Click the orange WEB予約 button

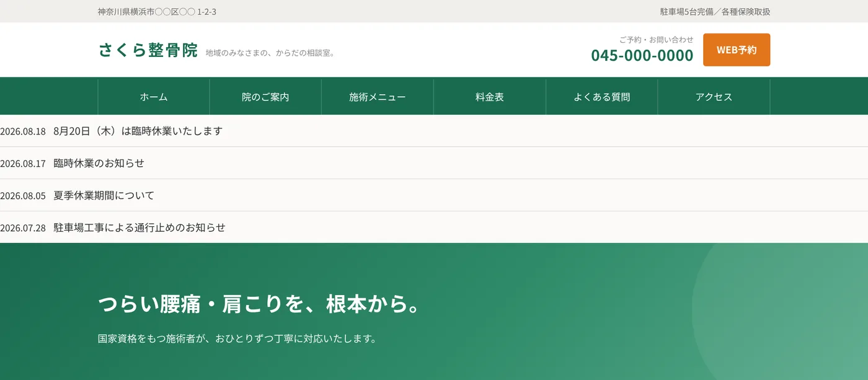[737, 50]
